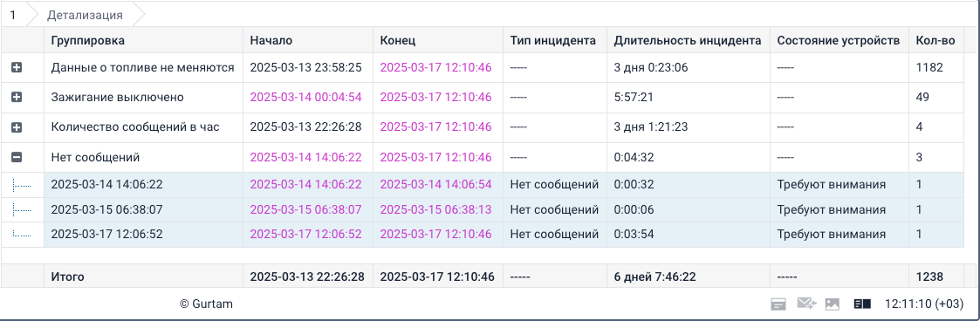The width and height of the screenshot is (980, 321).
Task: Select the child row labeled 2025-03-14 14:06:22
Action: point(106,185)
